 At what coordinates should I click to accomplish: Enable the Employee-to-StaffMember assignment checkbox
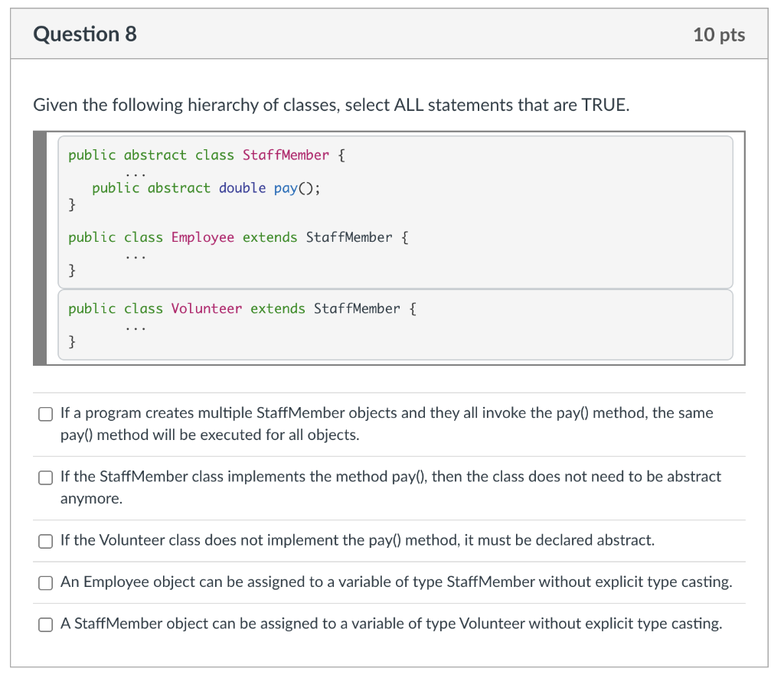pos(47,582)
